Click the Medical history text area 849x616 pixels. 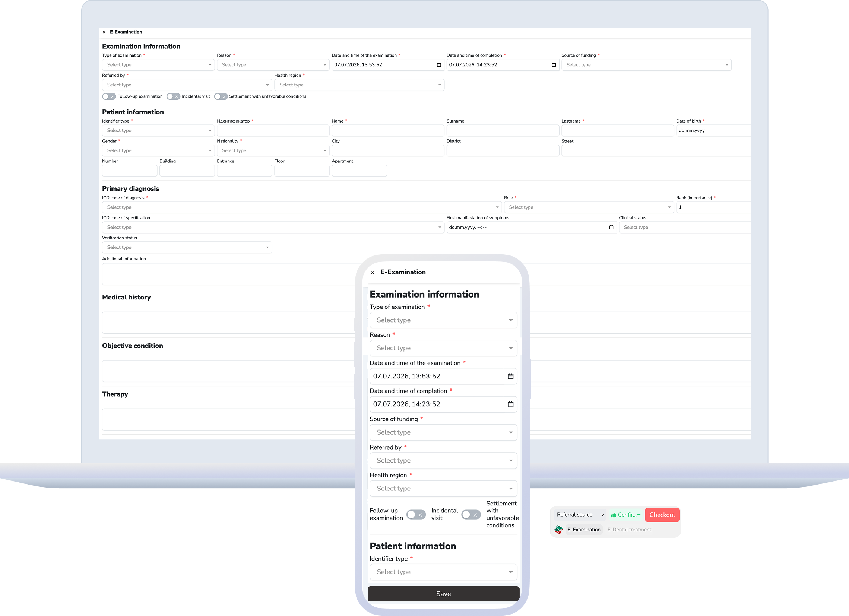pyautogui.click(x=229, y=323)
